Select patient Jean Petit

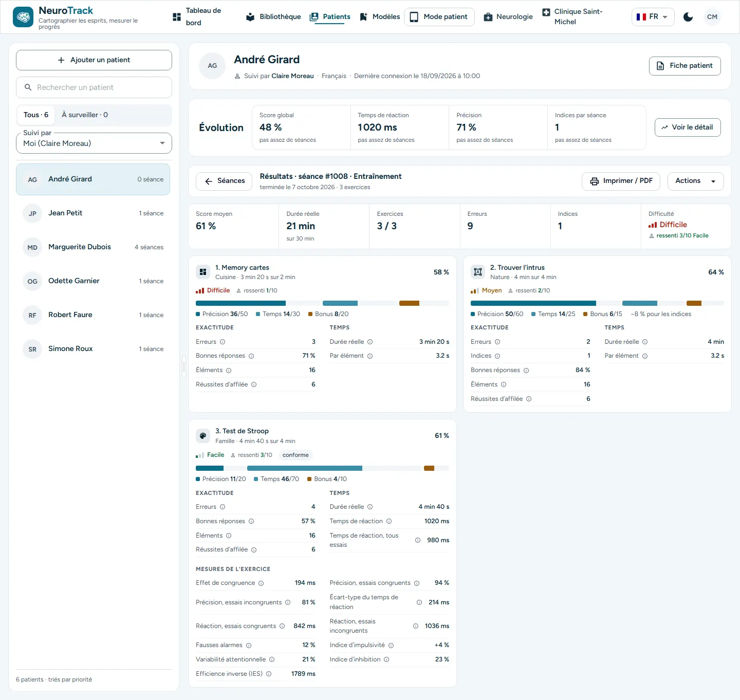coord(93,213)
